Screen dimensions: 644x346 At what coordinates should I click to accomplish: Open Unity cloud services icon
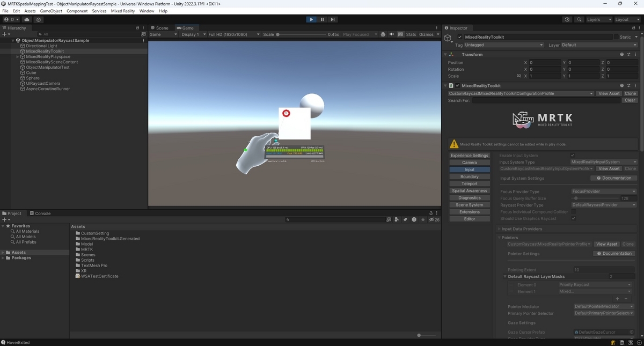(x=26, y=19)
